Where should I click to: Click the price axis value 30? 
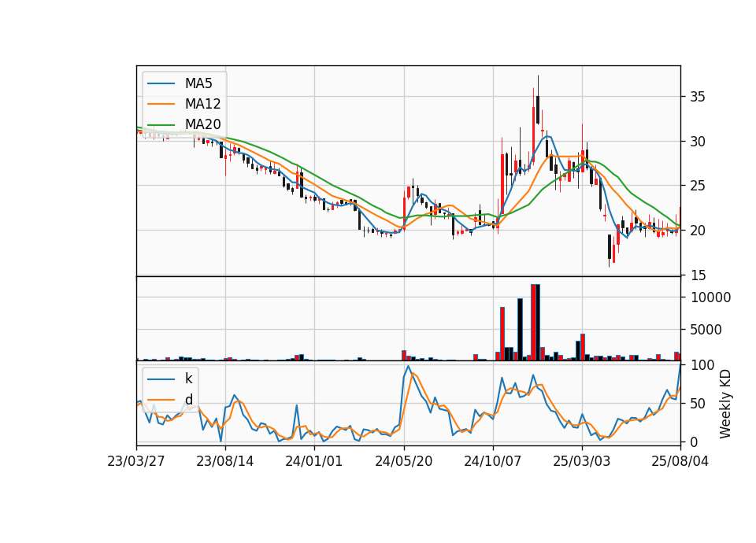(x=698, y=142)
